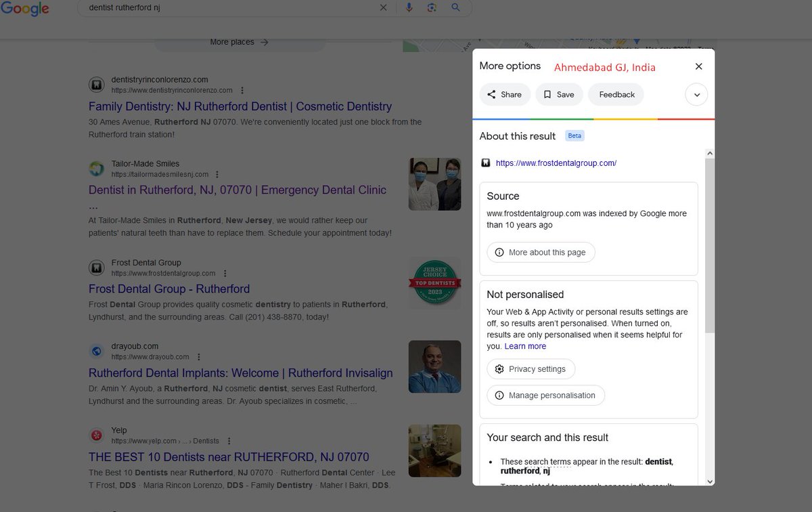Click the Google logo
This screenshot has height=512, width=812.
(x=24, y=8)
